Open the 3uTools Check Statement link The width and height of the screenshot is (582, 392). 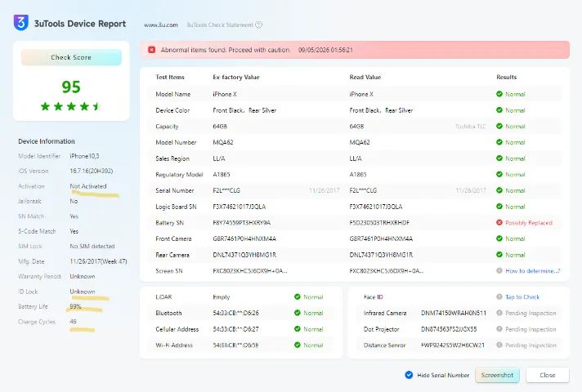click(x=220, y=24)
